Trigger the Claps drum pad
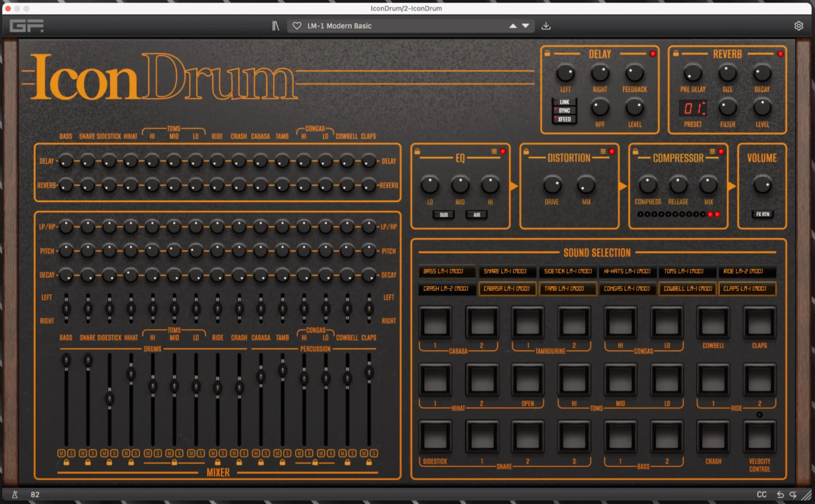 [x=759, y=322]
